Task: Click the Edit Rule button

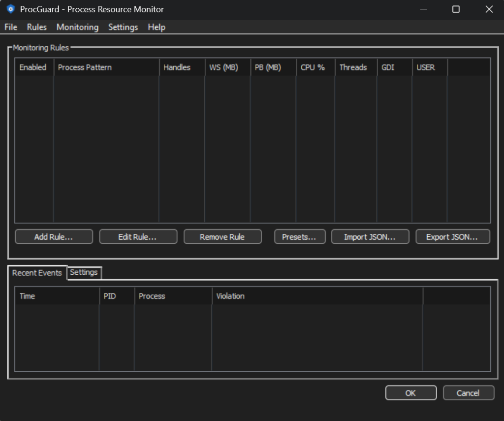Action: coord(138,236)
